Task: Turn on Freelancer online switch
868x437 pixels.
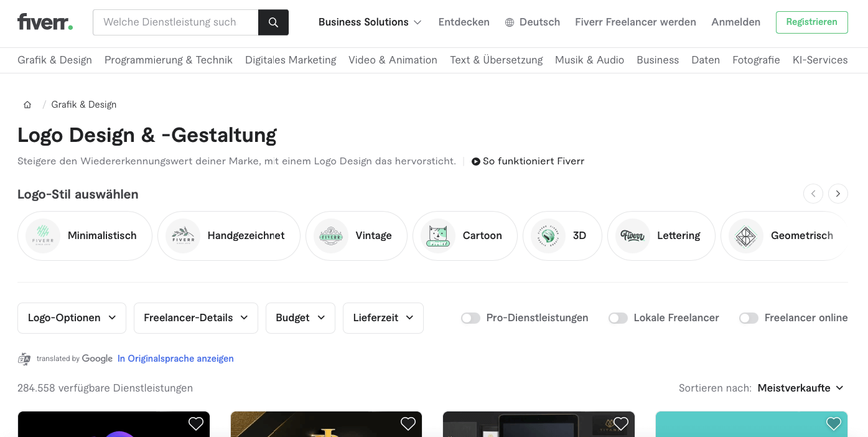Action: coord(749,318)
